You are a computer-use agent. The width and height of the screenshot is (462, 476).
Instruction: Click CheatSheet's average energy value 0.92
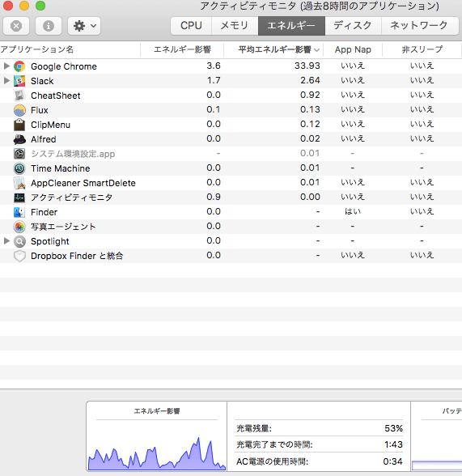click(310, 95)
